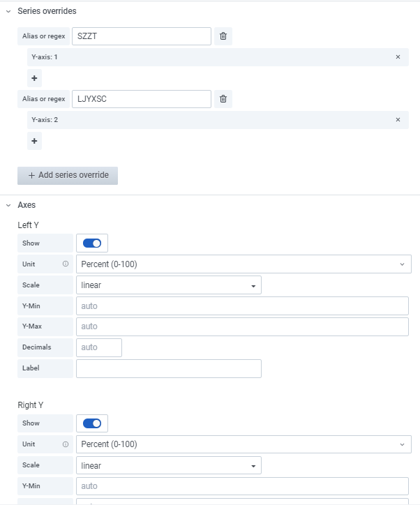Screen dimensions: 420x505
Task: Open Right Y Unit dropdown
Action: pos(243,444)
